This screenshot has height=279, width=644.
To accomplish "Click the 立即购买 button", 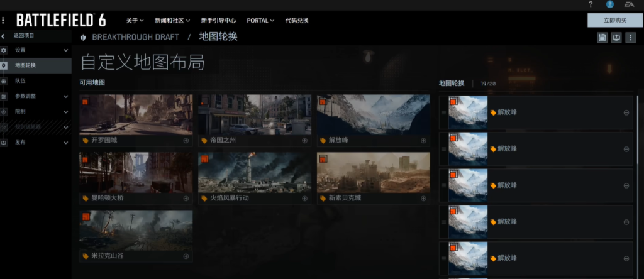I will (x=614, y=20).
